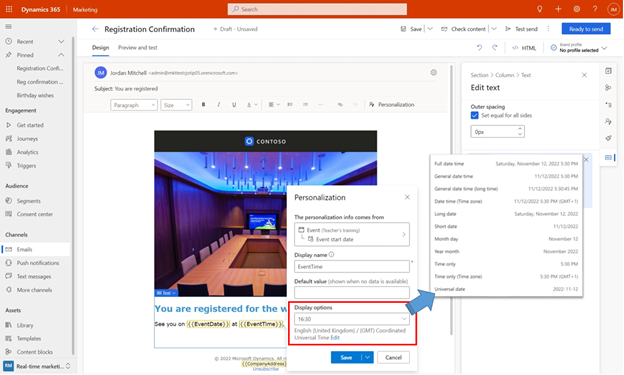Click the Underline formatting icon
The width and height of the screenshot is (624, 375).
pyautogui.click(x=234, y=105)
